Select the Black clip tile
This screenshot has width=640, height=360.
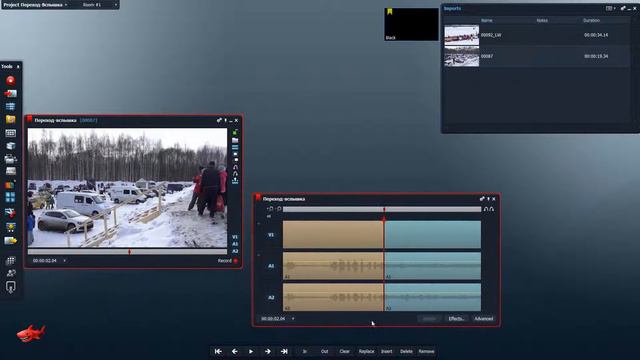[411, 24]
